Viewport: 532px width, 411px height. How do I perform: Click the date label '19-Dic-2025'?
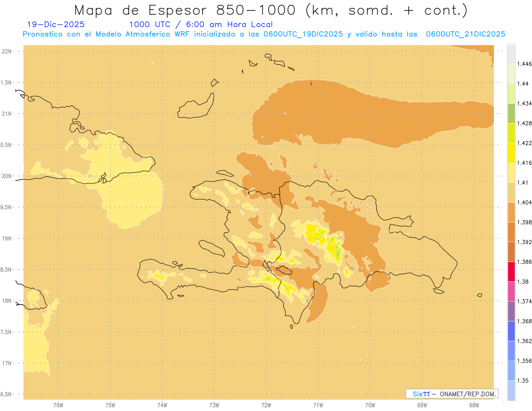click(x=55, y=24)
